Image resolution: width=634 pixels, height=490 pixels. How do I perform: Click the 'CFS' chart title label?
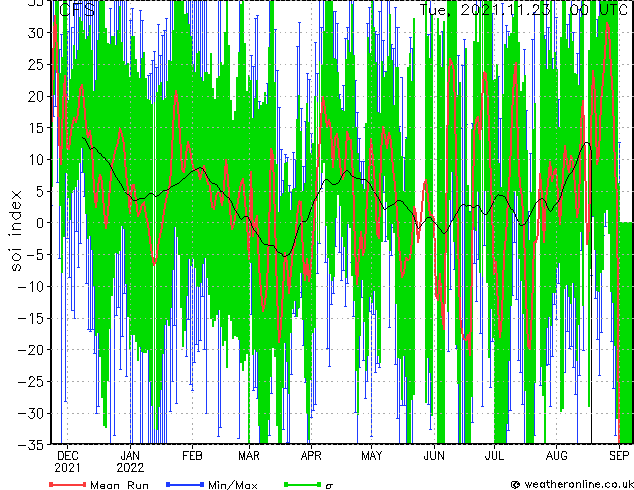point(77,10)
